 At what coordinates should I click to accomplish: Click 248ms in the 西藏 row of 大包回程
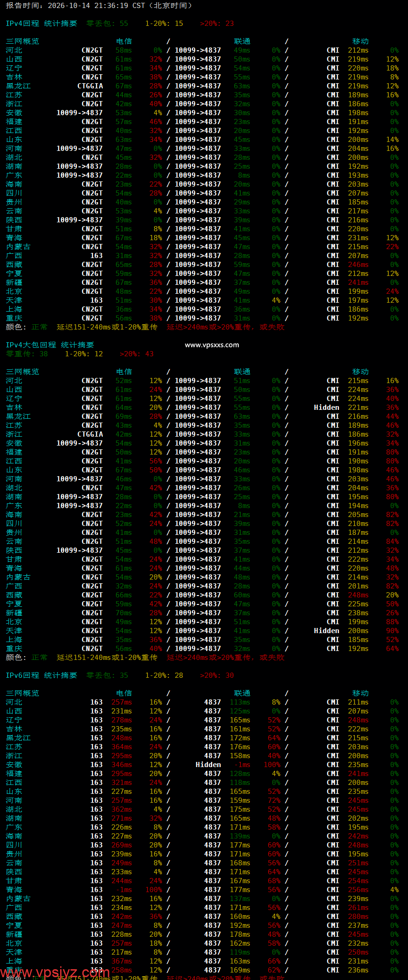358,595
